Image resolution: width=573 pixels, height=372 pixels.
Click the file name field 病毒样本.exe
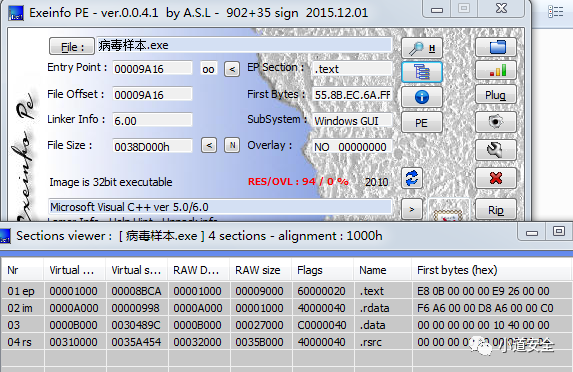tap(244, 45)
